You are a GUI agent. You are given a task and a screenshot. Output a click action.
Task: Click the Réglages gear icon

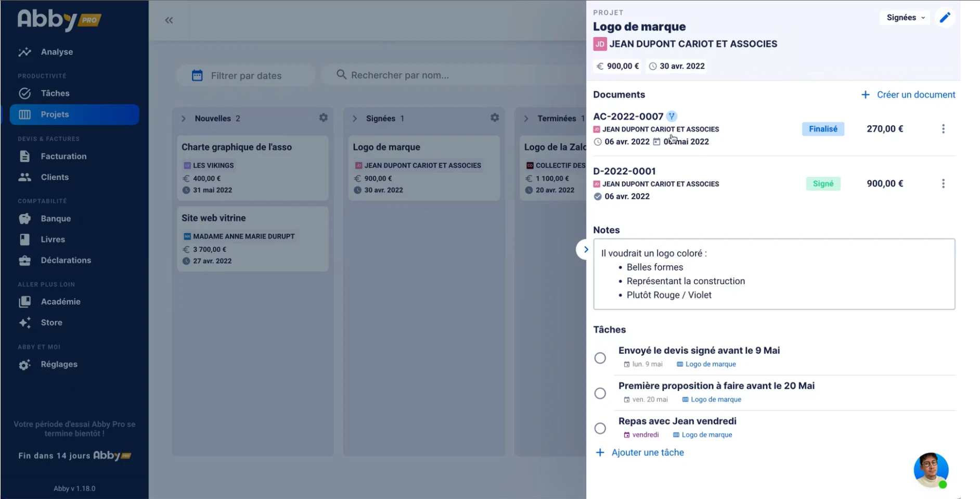point(24,365)
